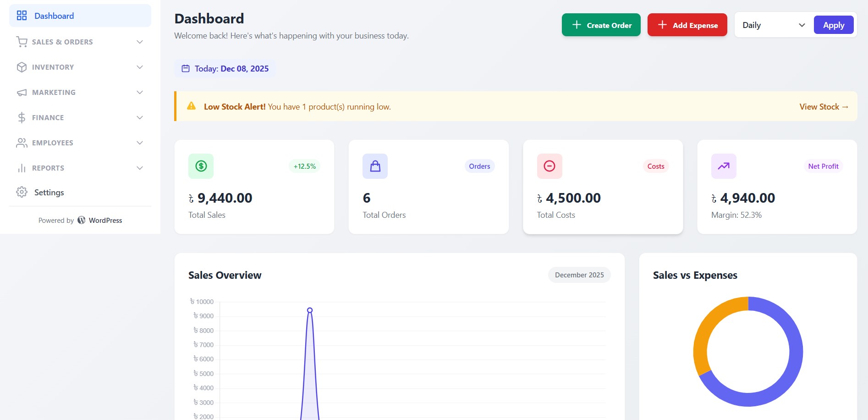Open the Marketing menu item
The width and height of the screenshot is (868, 420).
[x=53, y=92]
